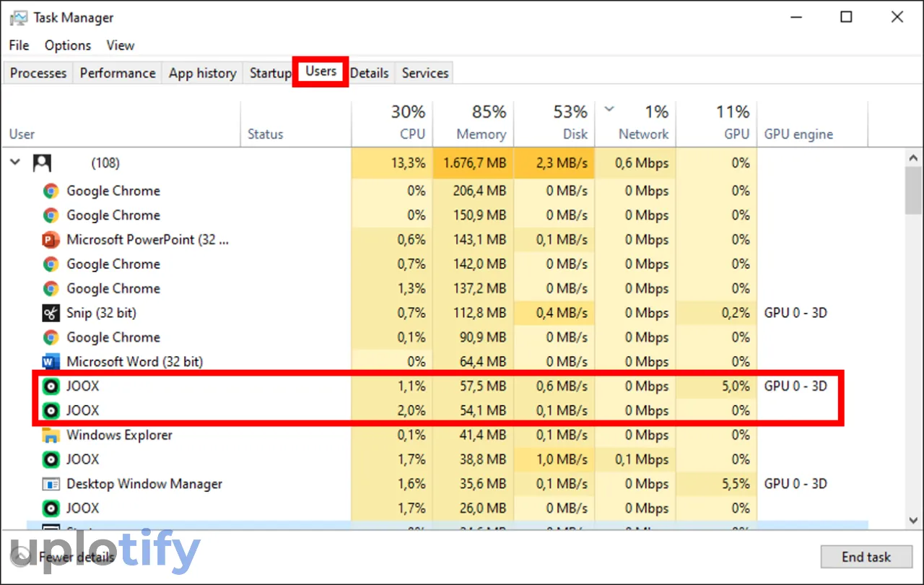Click the Chrome icon in the 137,2 MB row

(x=51, y=289)
